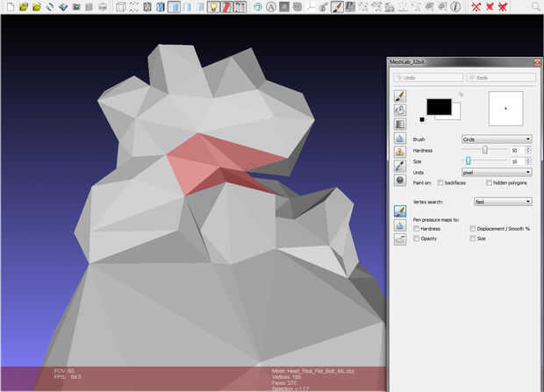
Task: Click the highlighted color paint mode brush icon
Action: pyautogui.click(x=400, y=211)
